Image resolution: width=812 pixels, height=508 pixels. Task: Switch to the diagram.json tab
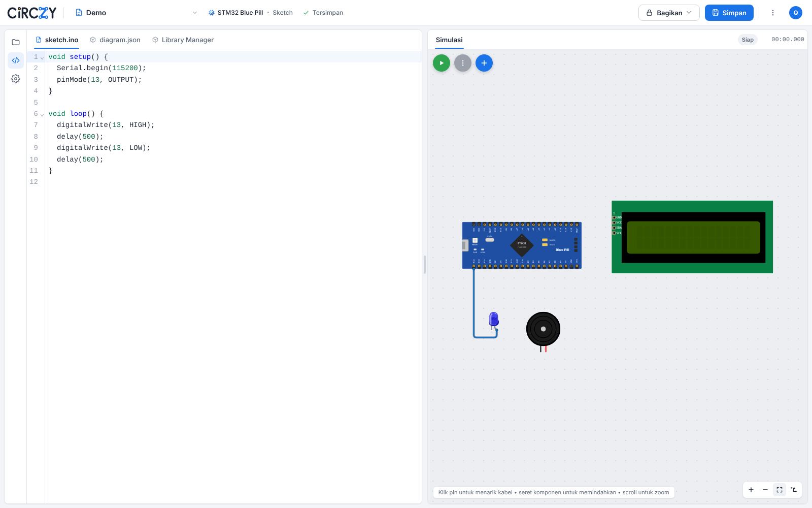115,40
